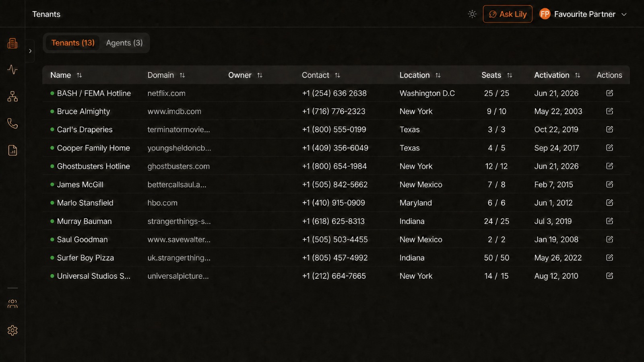Open the Tenants building icon in sidebar
The width and height of the screenshot is (644, 362).
click(12, 43)
